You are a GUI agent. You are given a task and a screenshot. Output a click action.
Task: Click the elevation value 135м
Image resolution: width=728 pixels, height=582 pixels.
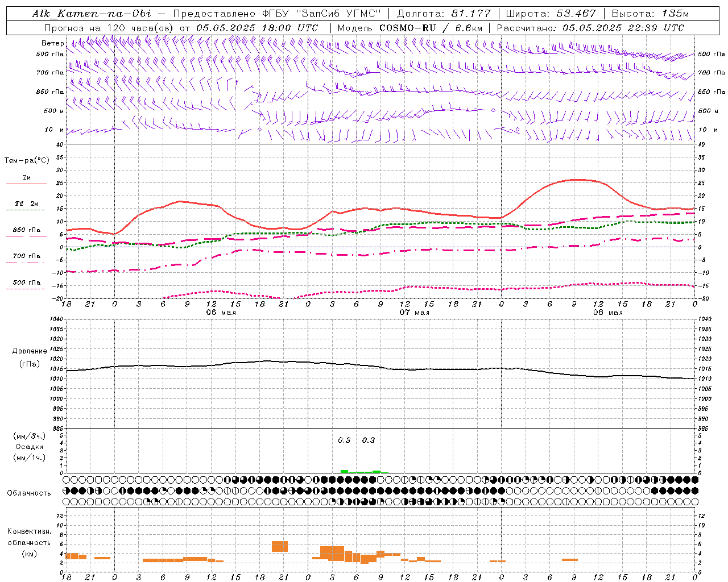pyautogui.click(x=675, y=14)
